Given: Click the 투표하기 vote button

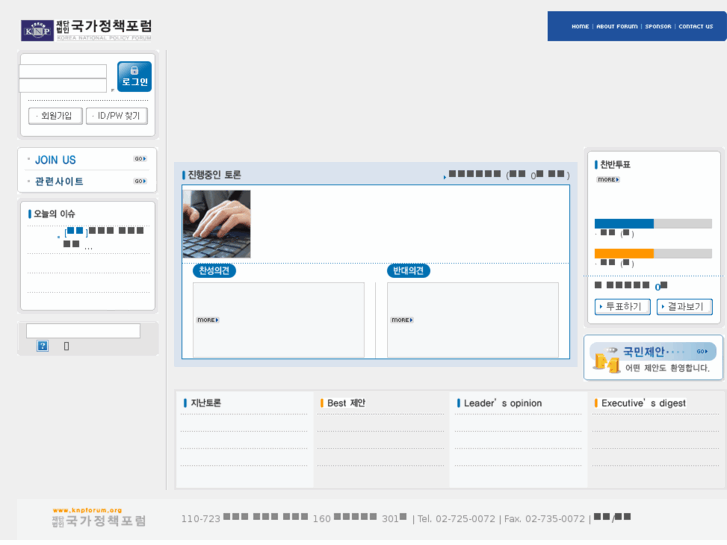Looking at the screenshot, I should click(623, 307).
